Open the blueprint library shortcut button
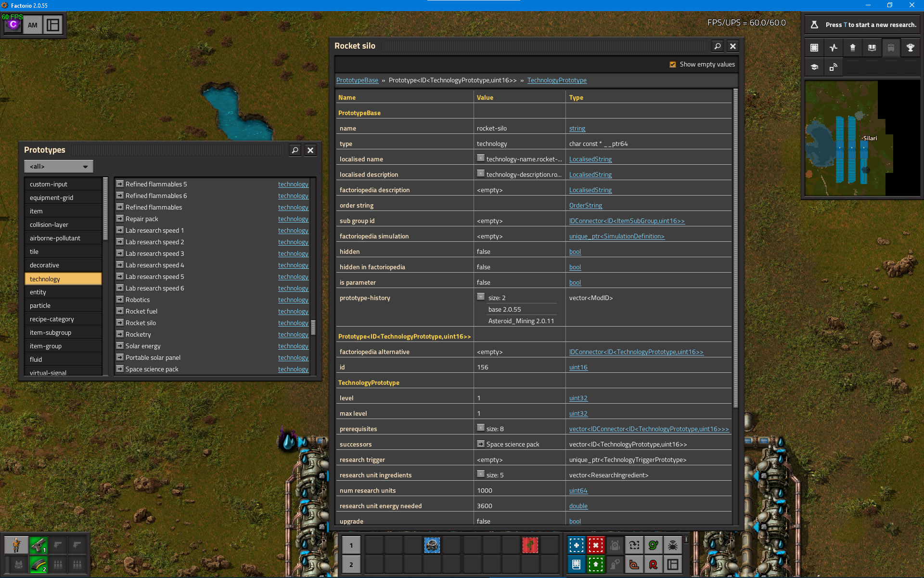This screenshot has height=578, width=924. (814, 48)
